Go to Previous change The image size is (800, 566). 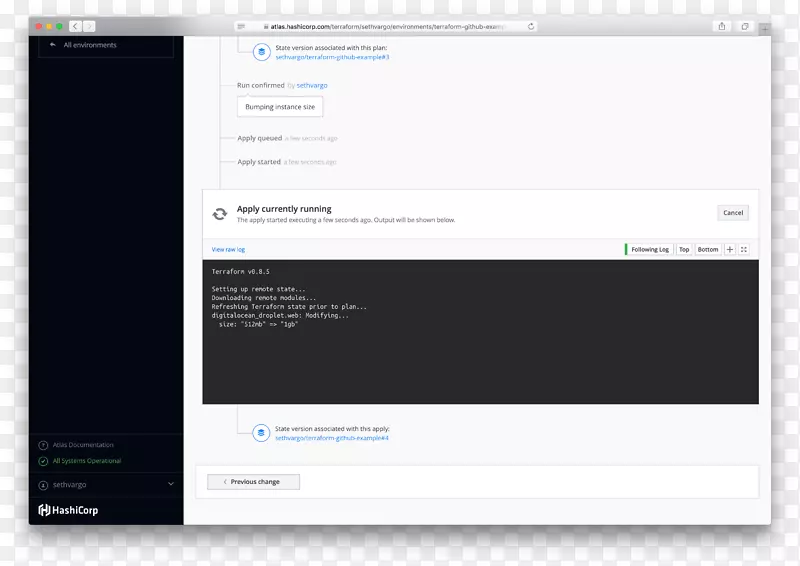point(253,482)
